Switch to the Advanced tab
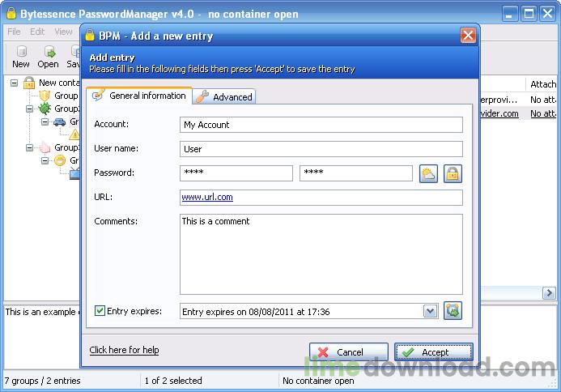The image size is (561, 392). click(x=224, y=96)
